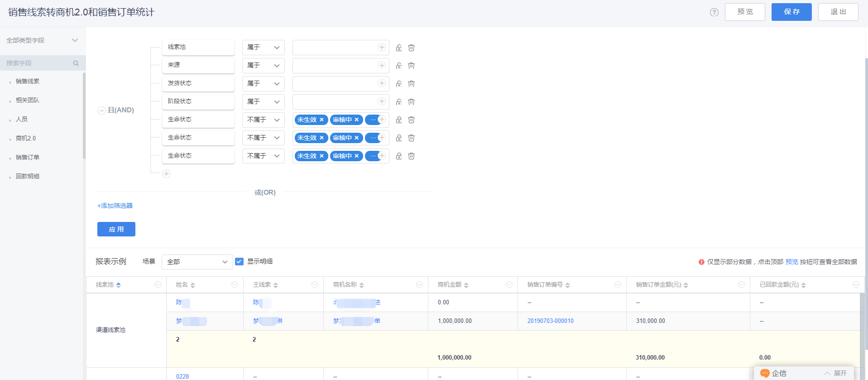
Task: Open the help question-mark icon
Action: pos(714,12)
